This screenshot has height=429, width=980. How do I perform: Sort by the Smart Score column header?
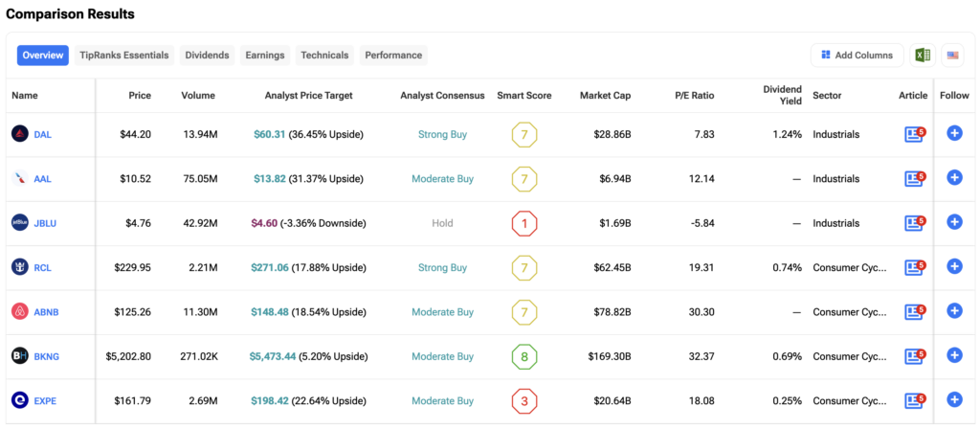524,96
